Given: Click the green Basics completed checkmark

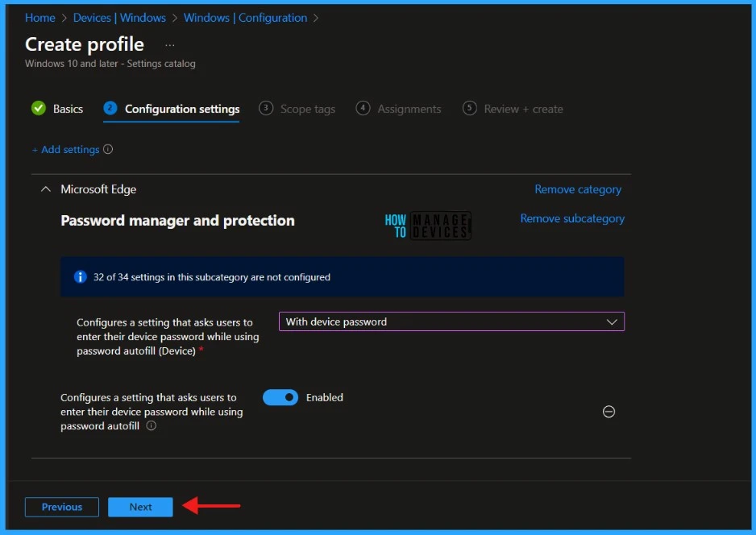Looking at the screenshot, I should [x=39, y=109].
